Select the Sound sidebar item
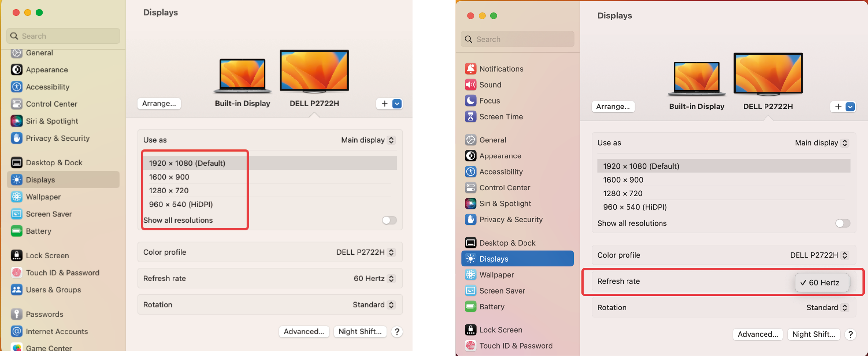 click(x=490, y=84)
